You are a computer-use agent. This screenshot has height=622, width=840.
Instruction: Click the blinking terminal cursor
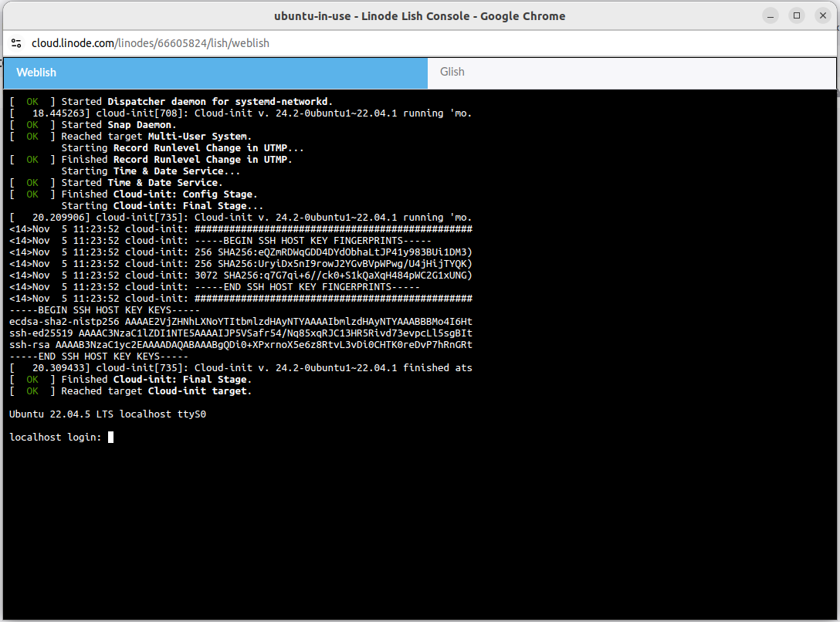pyautogui.click(x=111, y=437)
